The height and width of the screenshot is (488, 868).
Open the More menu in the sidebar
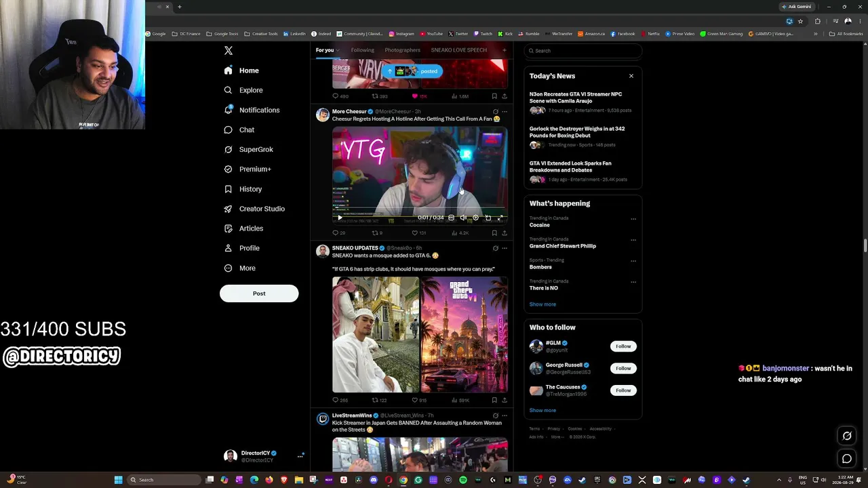(x=240, y=268)
